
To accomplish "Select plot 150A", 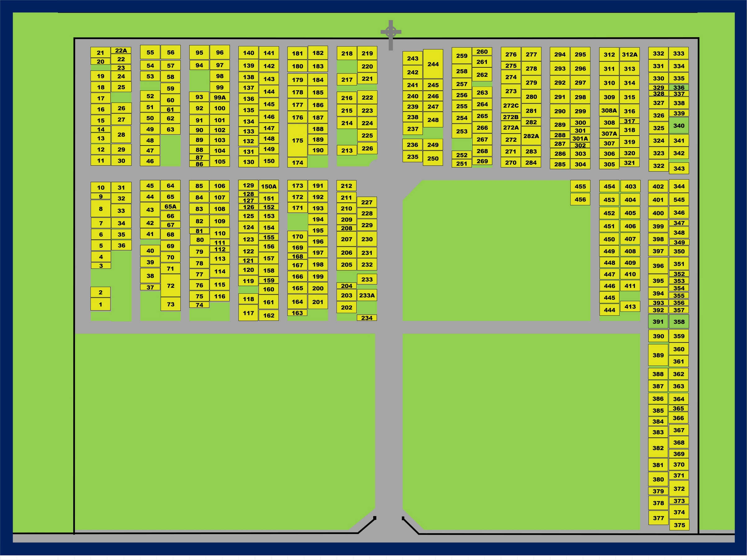I will point(269,186).
